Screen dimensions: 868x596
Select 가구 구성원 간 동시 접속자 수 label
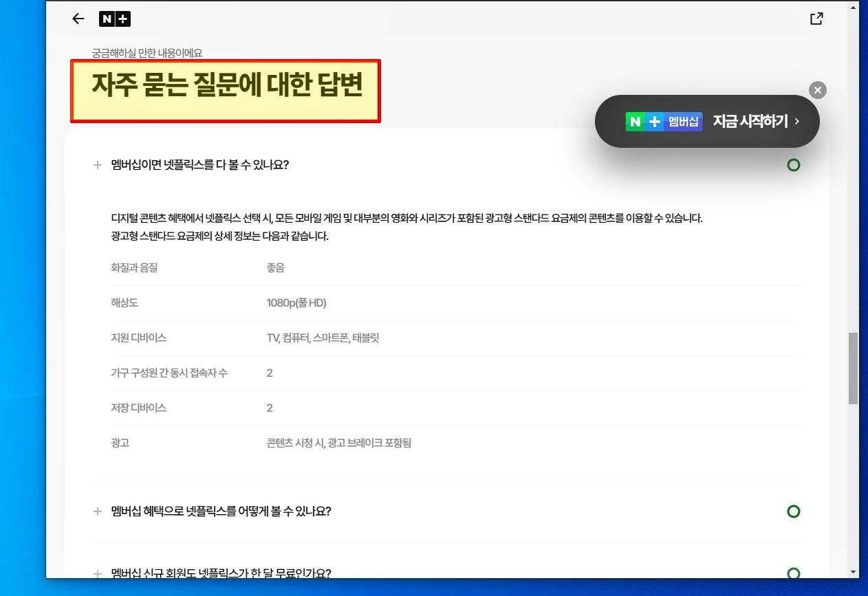click(169, 373)
